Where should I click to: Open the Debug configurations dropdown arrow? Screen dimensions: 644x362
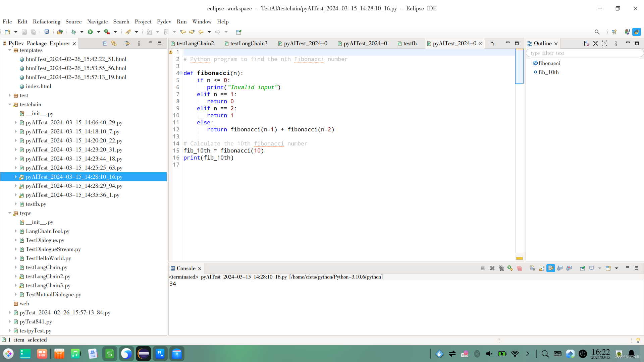(x=82, y=32)
